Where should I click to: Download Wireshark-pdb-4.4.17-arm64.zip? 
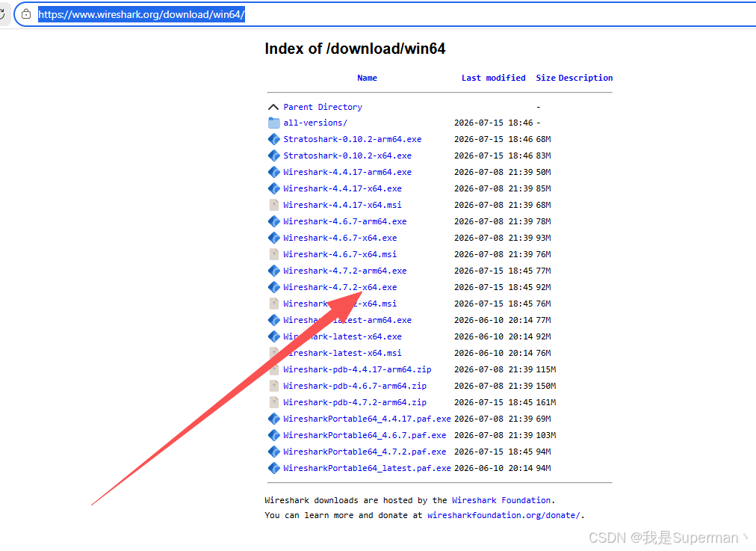[x=357, y=369]
